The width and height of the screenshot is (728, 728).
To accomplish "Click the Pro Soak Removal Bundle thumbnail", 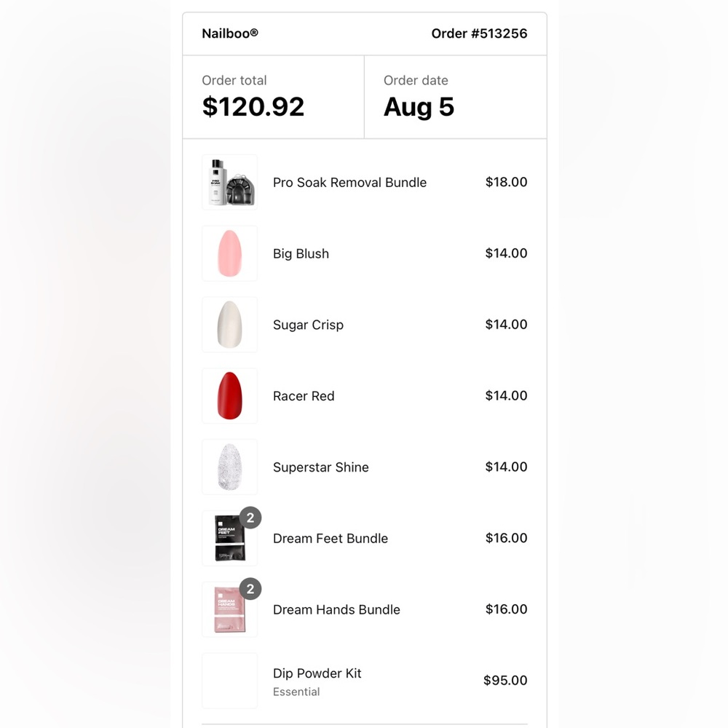I will pos(229,182).
